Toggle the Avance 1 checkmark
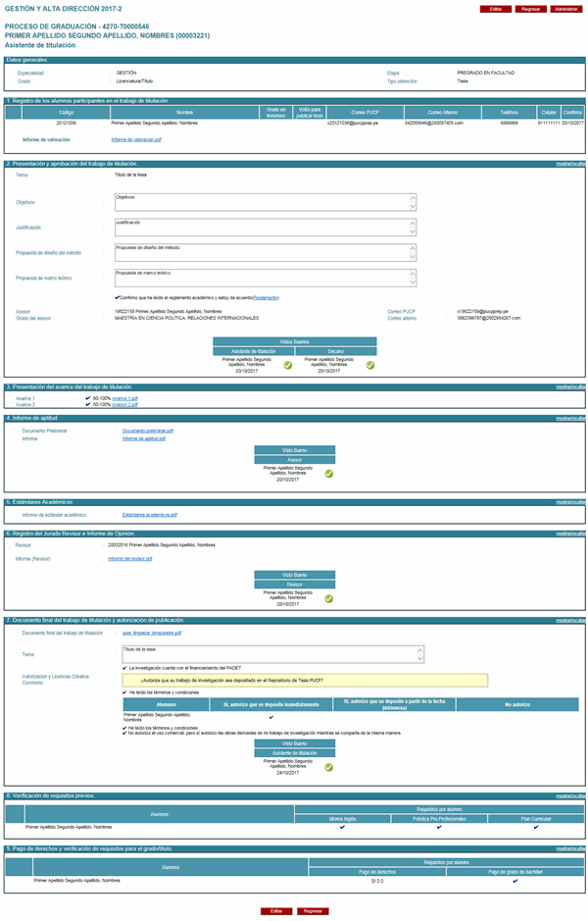The image size is (588, 921). [x=88, y=398]
